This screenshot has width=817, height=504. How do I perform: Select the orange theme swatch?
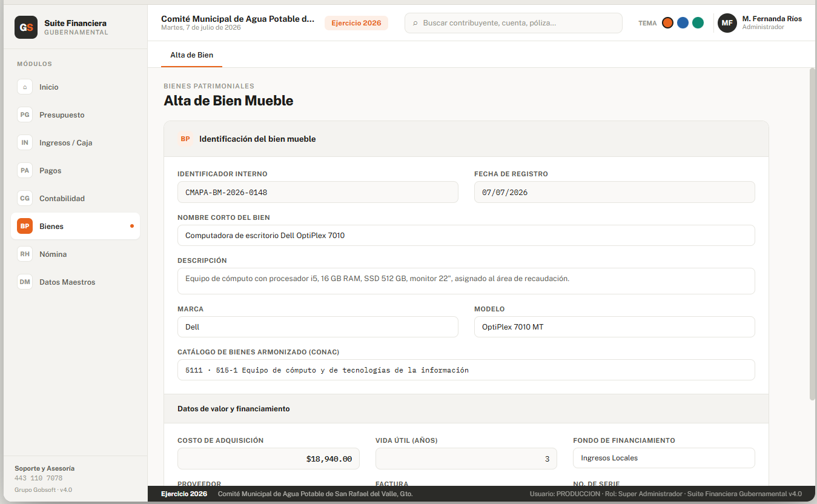[x=667, y=23]
